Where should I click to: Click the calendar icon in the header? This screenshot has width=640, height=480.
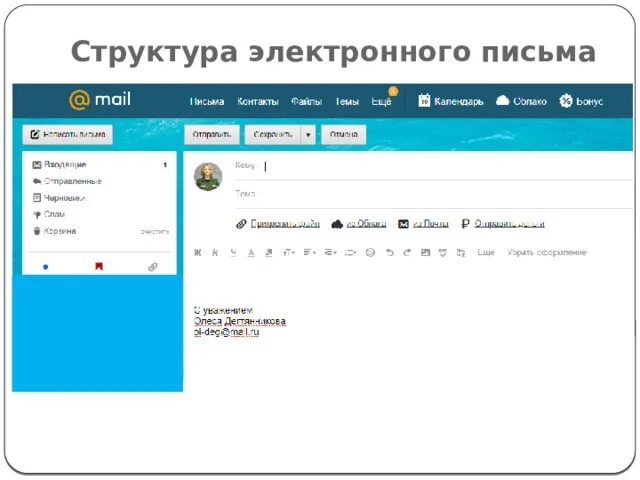tap(424, 100)
